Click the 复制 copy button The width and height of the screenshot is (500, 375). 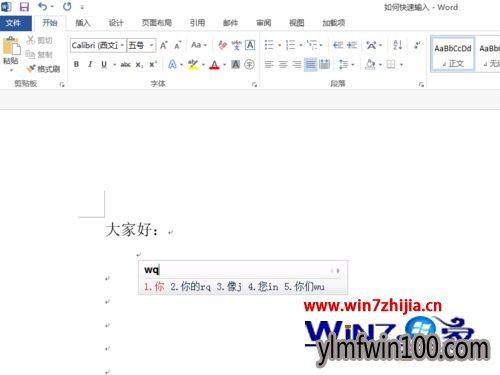point(40,54)
